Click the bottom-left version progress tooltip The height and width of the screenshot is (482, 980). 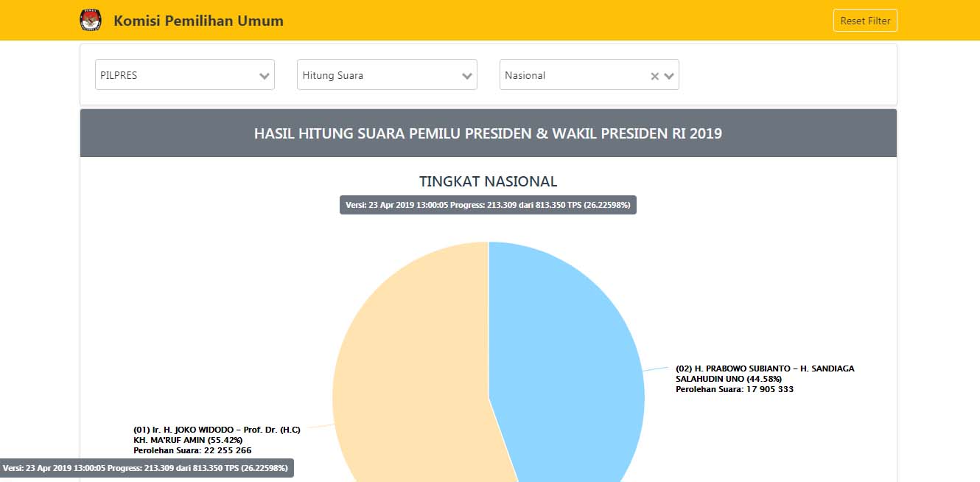point(147,468)
